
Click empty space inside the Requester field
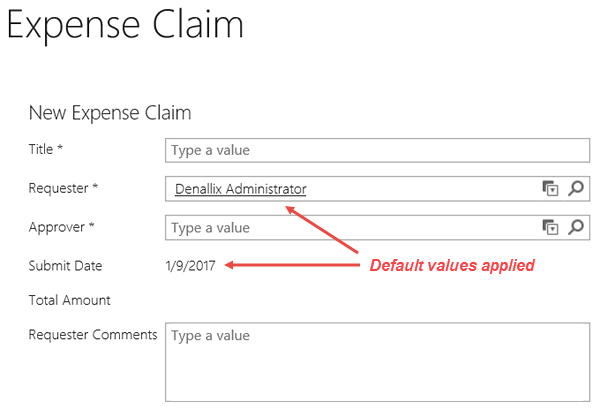(420, 188)
